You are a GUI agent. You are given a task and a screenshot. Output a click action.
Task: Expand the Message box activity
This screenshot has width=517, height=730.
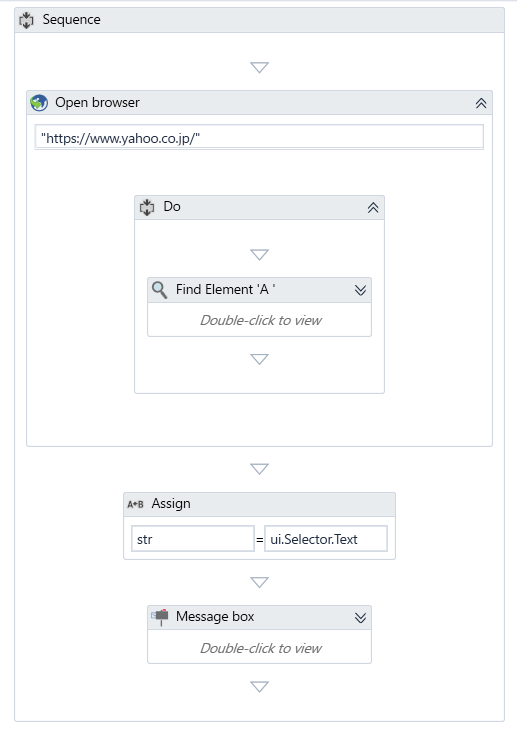click(x=360, y=618)
